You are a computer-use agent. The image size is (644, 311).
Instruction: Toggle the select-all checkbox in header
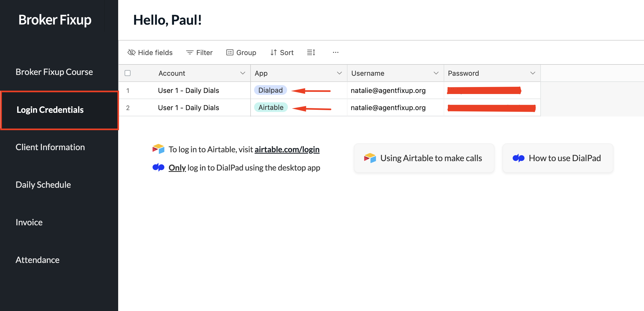click(x=128, y=73)
